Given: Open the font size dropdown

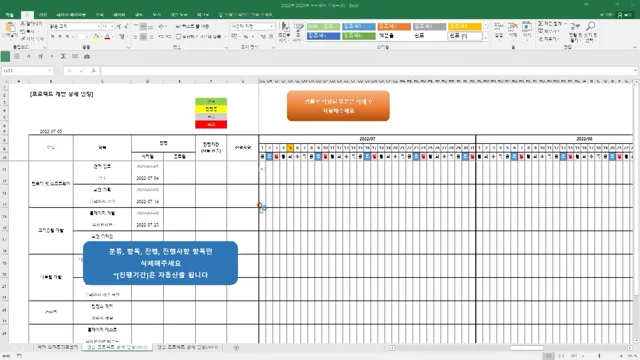Looking at the screenshot, I should (x=112, y=27).
